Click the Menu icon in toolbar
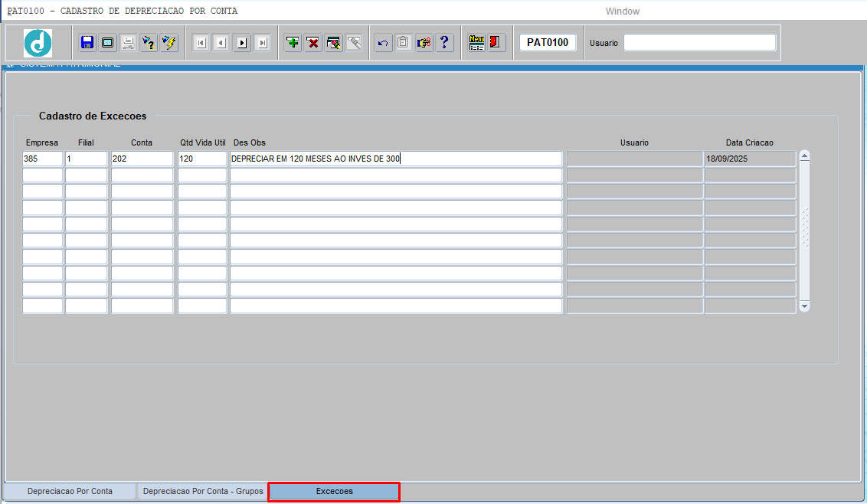The height and width of the screenshot is (504, 867). 476,43
